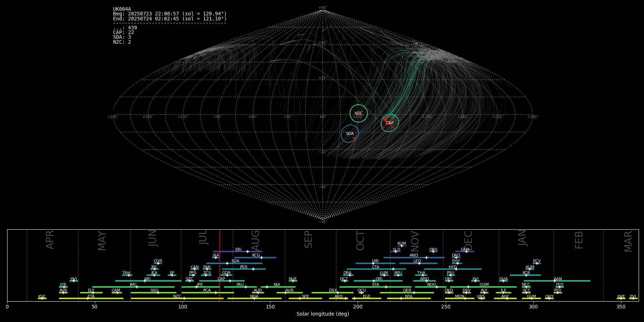Click the KSE shower label in the timeline
This screenshot has width=644, height=322.
point(42,297)
